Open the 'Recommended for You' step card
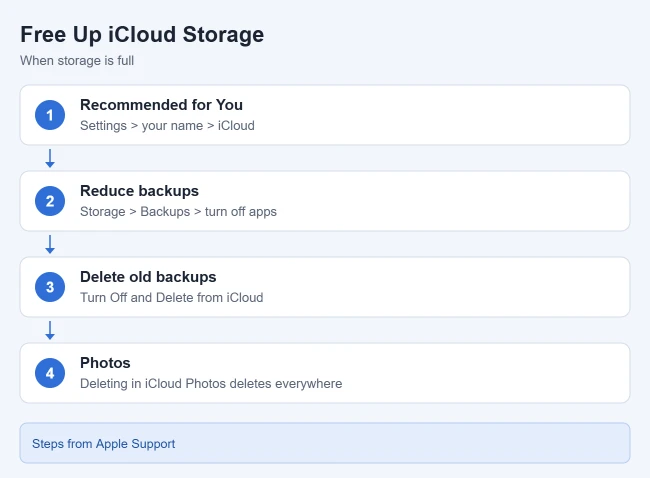 coord(325,115)
